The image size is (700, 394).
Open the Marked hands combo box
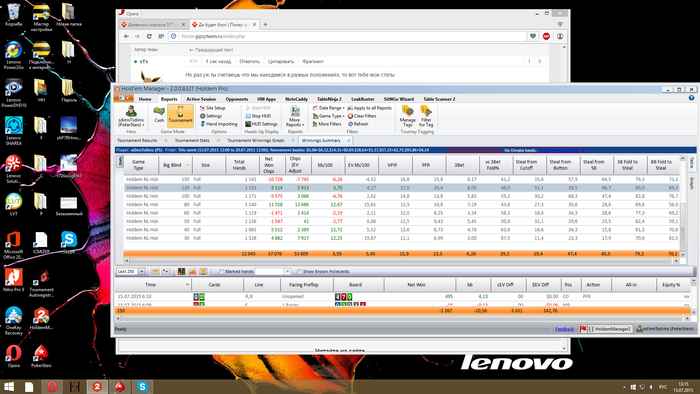coord(273,271)
